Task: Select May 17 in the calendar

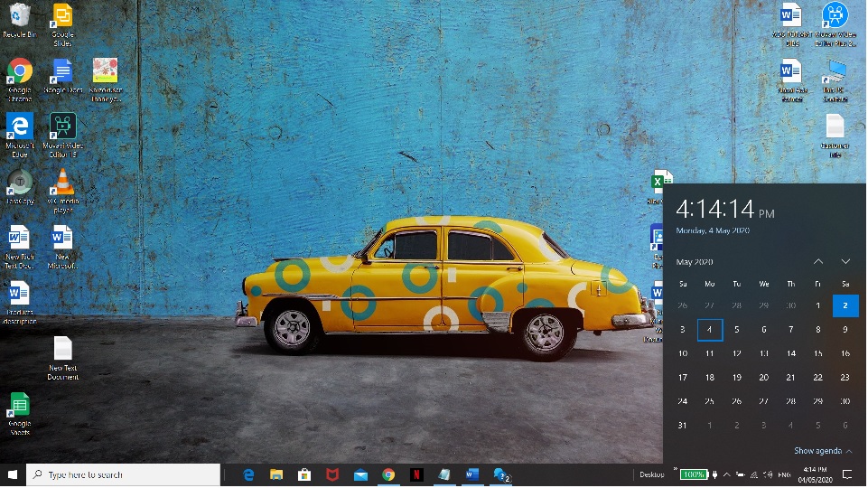Action: 683,378
